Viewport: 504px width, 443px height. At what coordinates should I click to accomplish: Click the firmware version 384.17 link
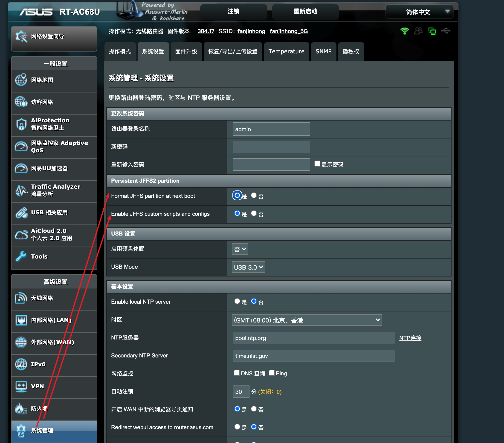coord(206,31)
